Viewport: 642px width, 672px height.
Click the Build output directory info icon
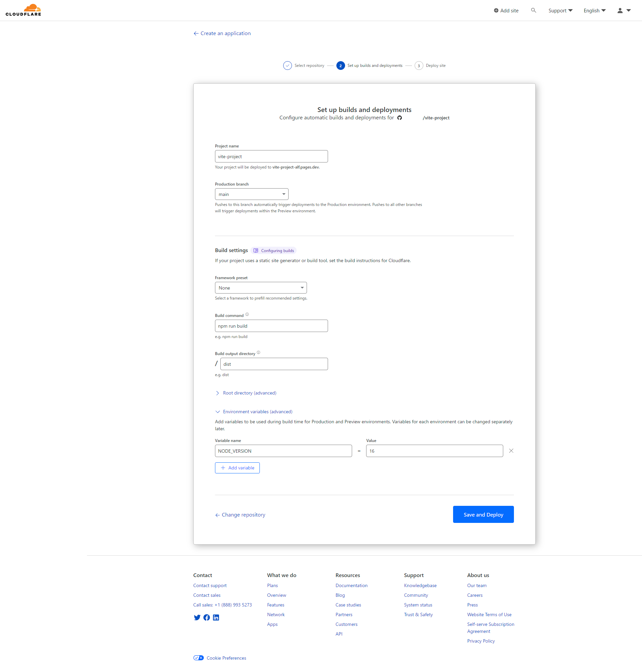pyautogui.click(x=258, y=352)
